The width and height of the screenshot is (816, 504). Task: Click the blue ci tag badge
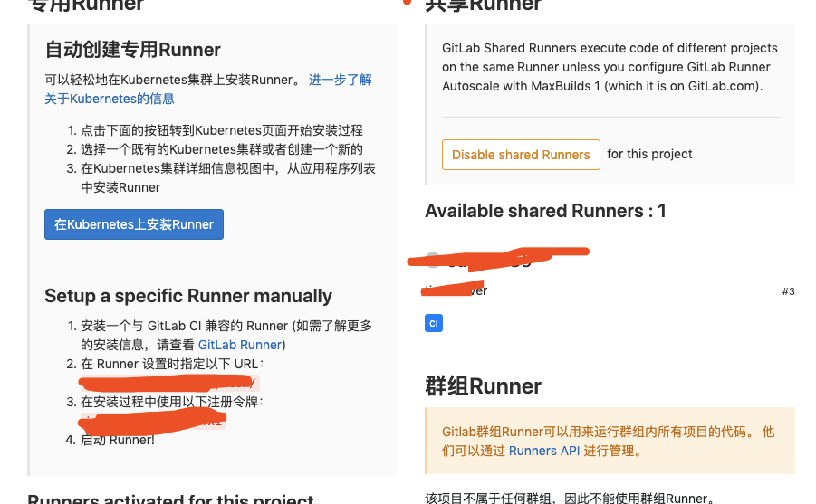[x=434, y=323]
